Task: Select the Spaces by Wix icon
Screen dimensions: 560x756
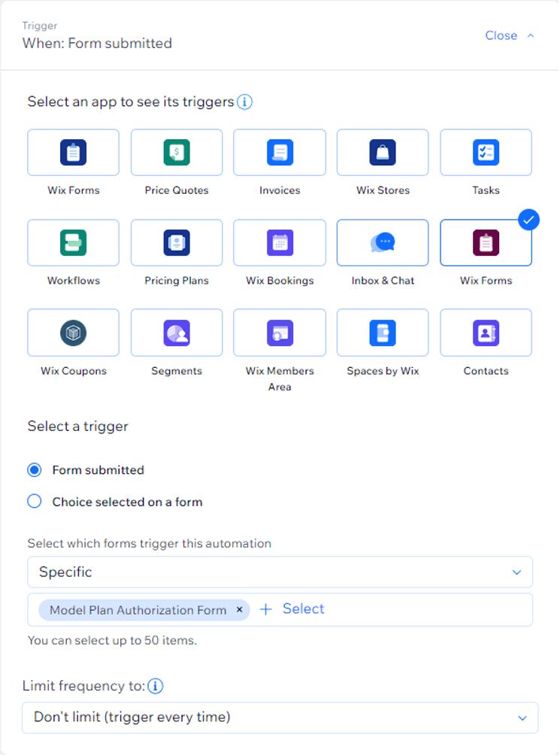Action: coord(383,332)
